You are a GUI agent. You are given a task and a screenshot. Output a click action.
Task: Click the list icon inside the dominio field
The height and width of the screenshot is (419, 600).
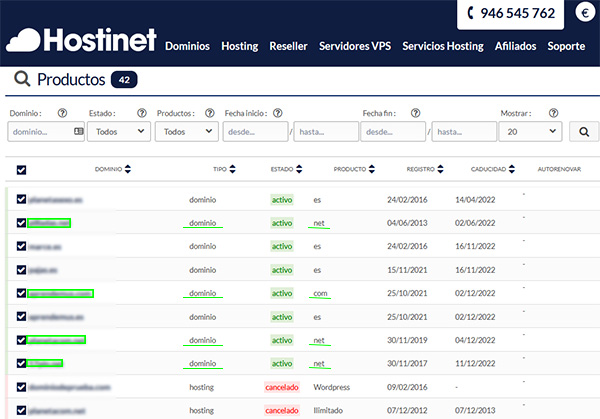click(78, 131)
